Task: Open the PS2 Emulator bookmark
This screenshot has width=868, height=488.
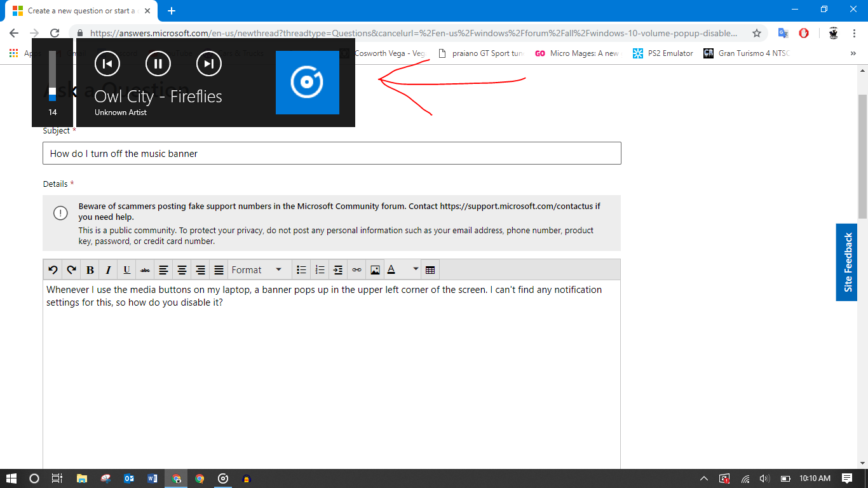Action: pyautogui.click(x=663, y=53)
